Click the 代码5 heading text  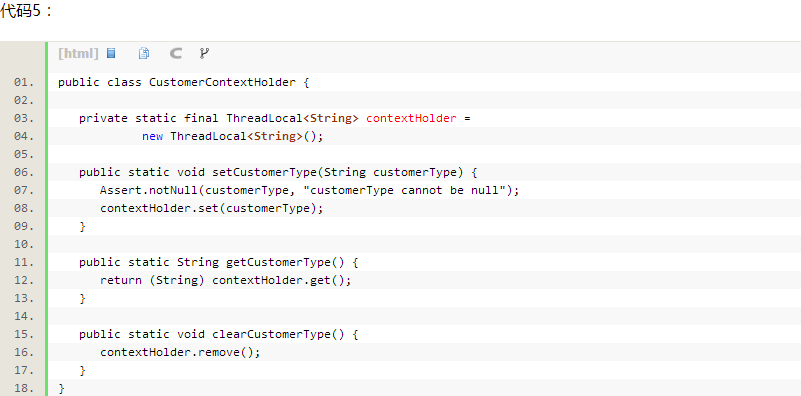click(27, 11)
